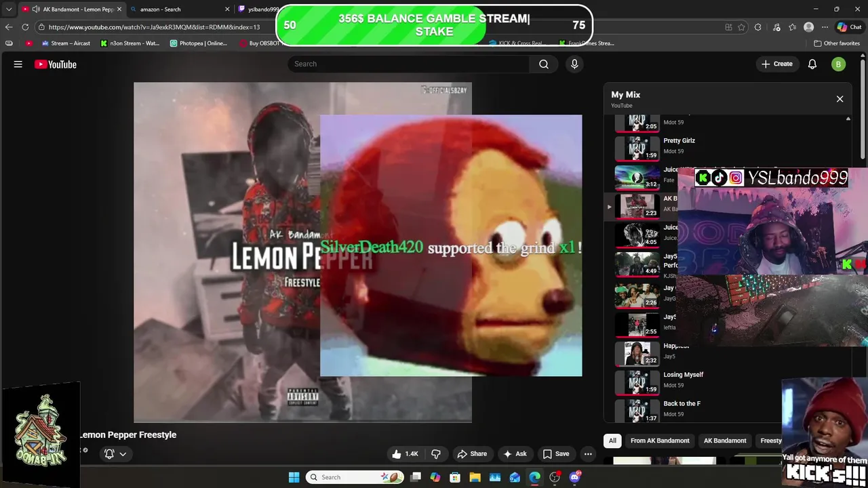Viewport: 868px width, 488px height.
Task: Open the 2:55 Jay5 playlist thumbnail
Action: point(637,323)
